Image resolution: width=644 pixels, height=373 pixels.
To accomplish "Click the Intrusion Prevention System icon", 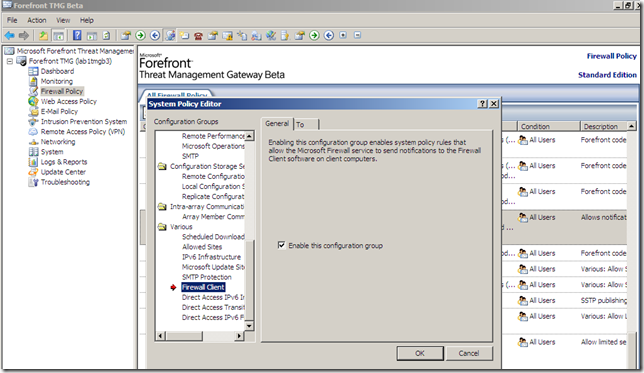I will pos(33,122).
